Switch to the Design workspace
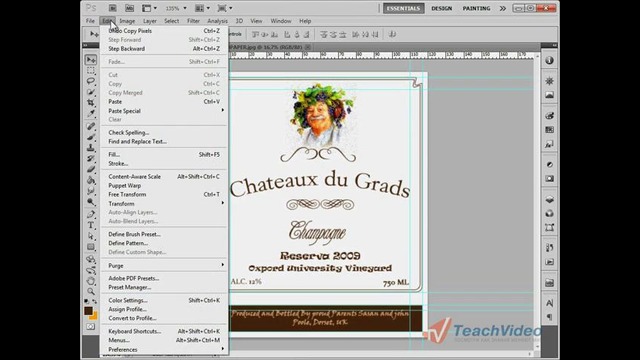Image resolution: width=640 pixels, height=360 pixels. tap(442, 8)
